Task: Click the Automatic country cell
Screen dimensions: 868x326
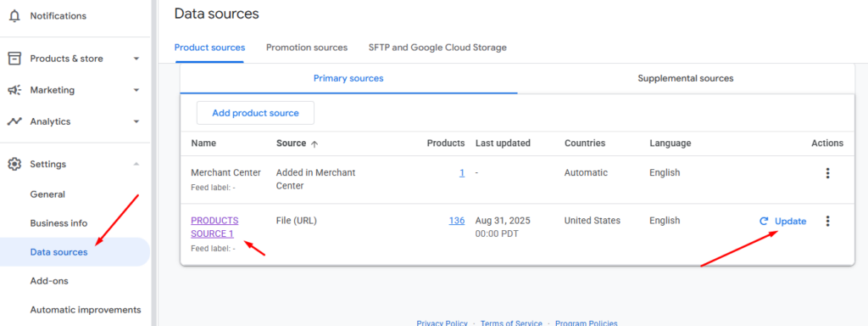Action: pos(586,173)
